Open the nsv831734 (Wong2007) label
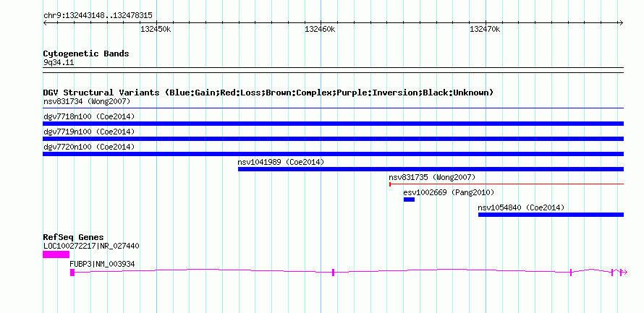 (x=87, y=101)
